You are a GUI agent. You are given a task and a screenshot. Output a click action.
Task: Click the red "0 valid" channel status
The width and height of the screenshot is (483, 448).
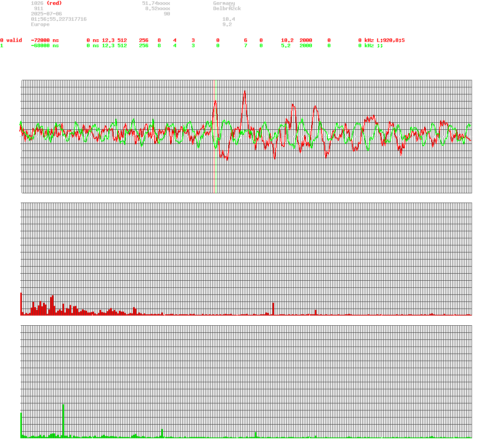[x=11, y=41]
